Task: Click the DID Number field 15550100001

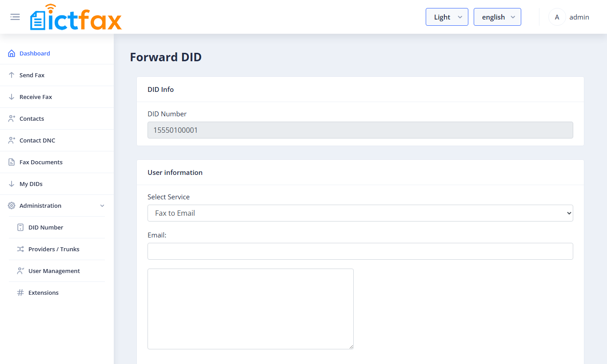Action: click(x=360, y=130)
